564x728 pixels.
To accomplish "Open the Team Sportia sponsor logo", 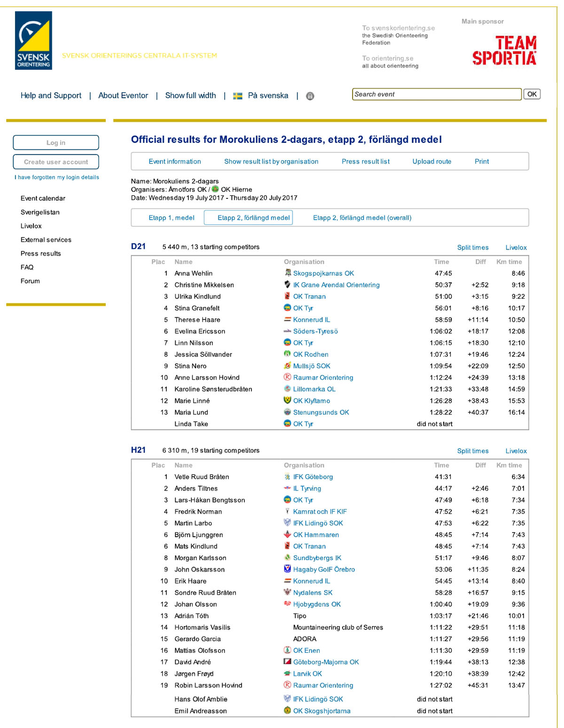I will [x=504, y=50].
